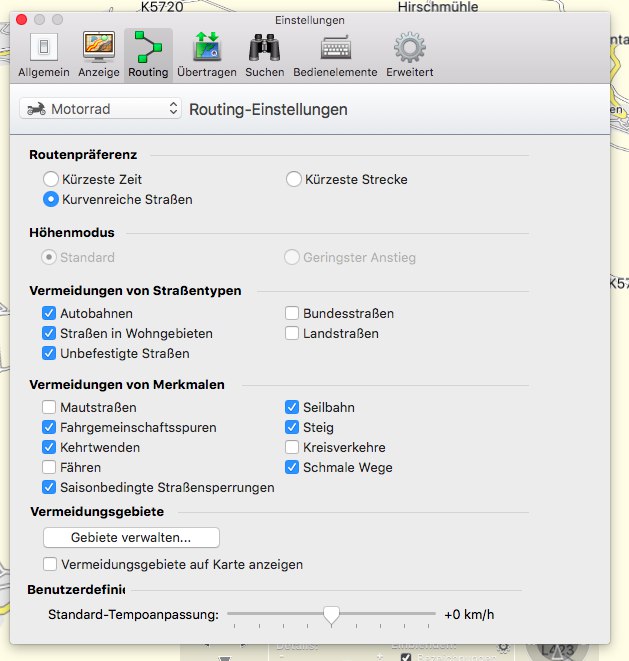Click the Standard-Tempoanpassung slider handle
629x661 pixels.
coord(332,614)
